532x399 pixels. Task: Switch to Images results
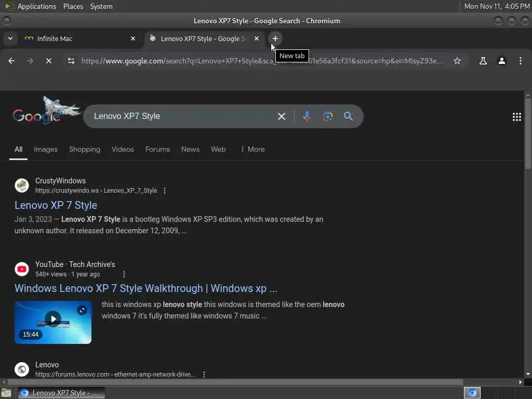[x=46, y=149]
